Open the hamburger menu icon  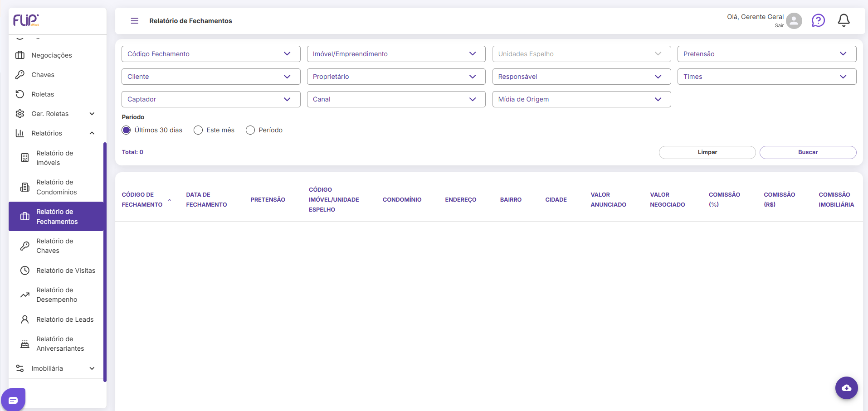(x=135, y=21)
